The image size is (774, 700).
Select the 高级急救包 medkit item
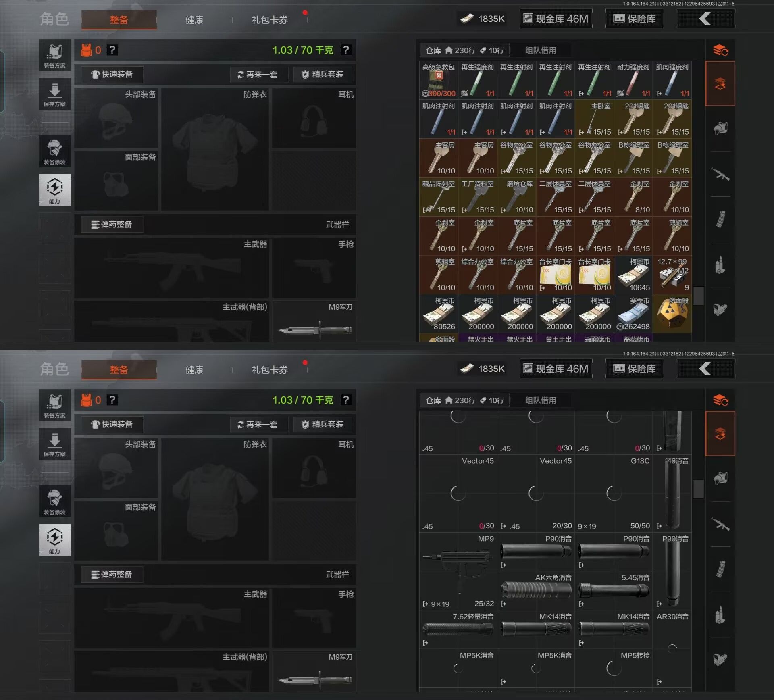click(x=438, y=80)
